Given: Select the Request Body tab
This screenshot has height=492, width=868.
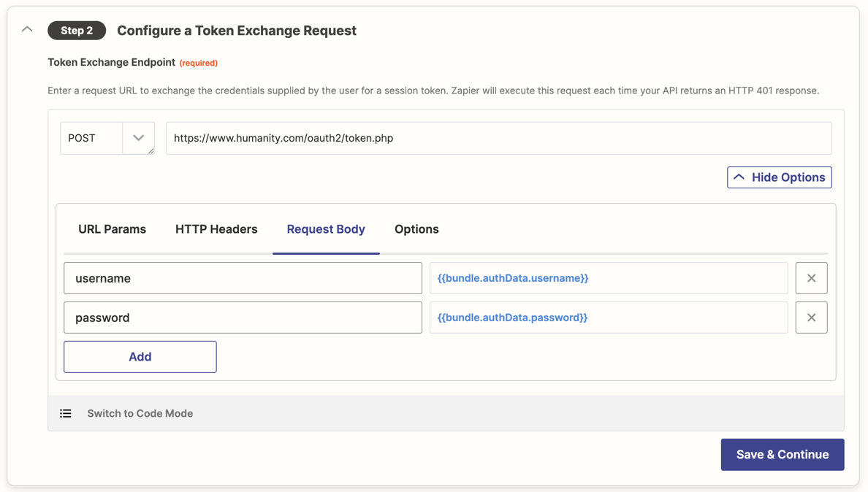Looking at the screenshot, I should (326, 229).
